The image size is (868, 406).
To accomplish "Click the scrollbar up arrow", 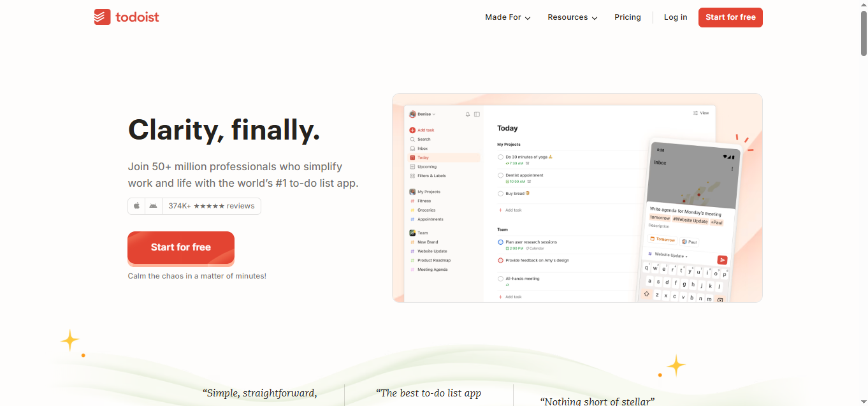I will [863, 4].
